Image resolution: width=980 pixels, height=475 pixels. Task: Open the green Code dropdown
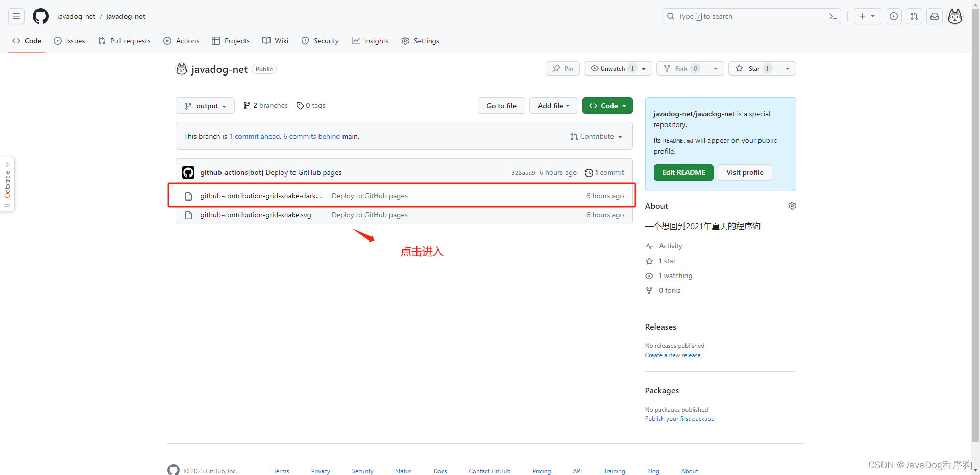click(607, 106)
